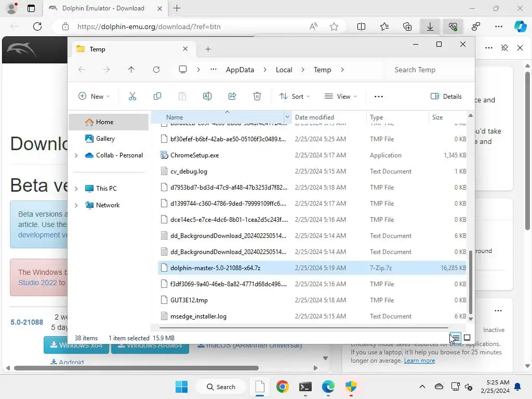Go up one folder level with Up arrow
Screen dimensions: 532x399
131,70
